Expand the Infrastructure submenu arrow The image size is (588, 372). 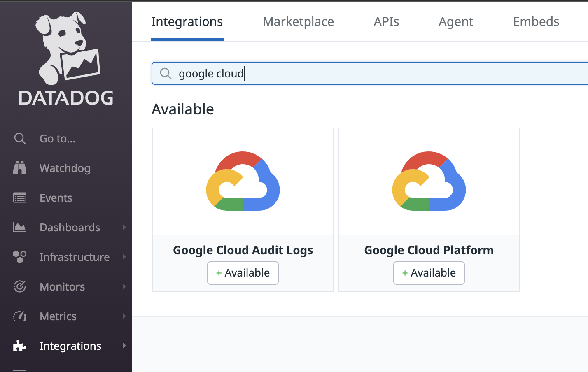click(124, 257)
